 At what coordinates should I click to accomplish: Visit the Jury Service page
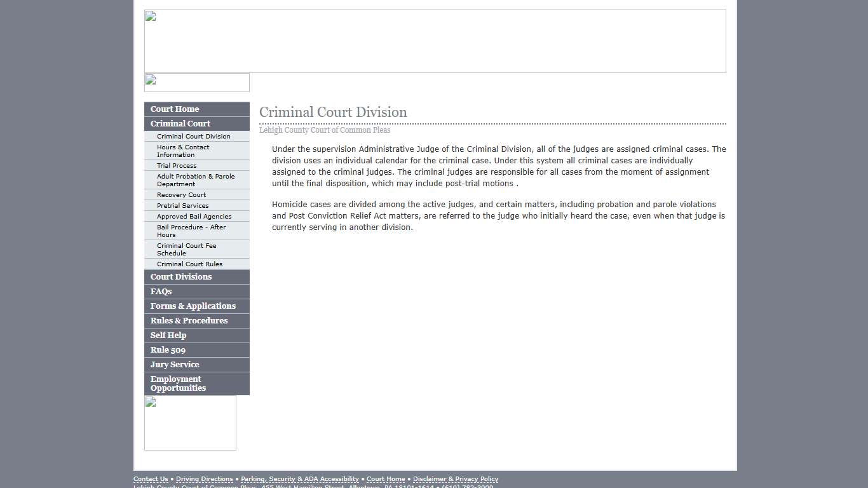[175, 364]
